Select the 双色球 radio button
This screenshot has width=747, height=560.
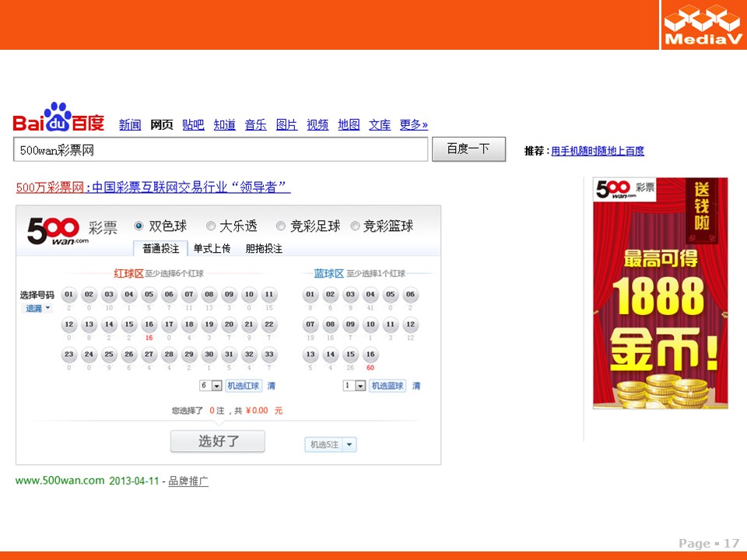(x=139, y=226)
